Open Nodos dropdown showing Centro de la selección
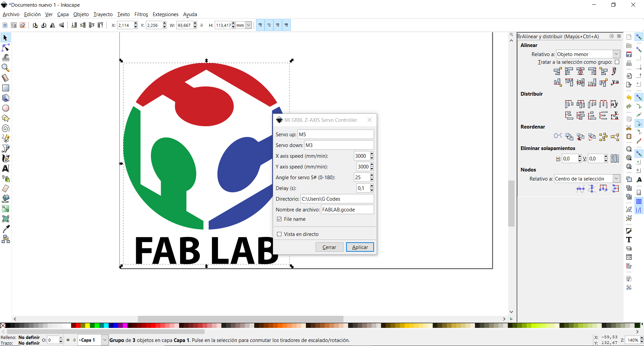Viewport: 644px width, 346px height. [587, 179]
